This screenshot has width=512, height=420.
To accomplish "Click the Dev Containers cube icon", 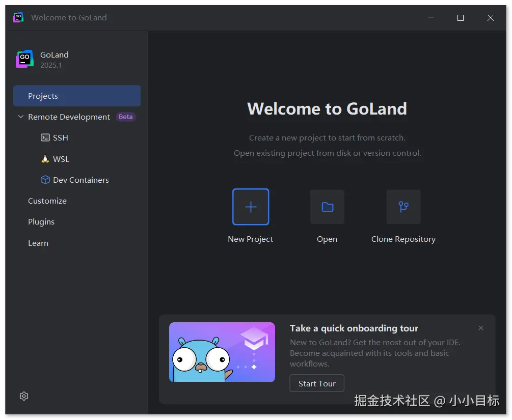I will coord(45,180).
